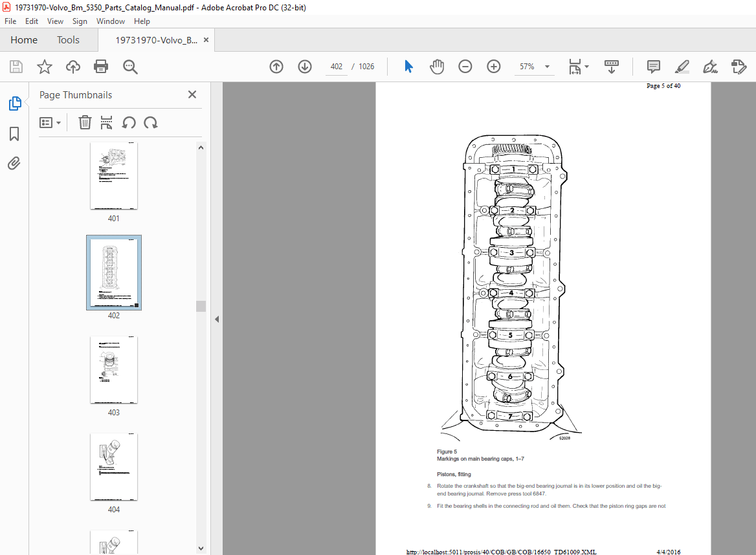Click the read mode keyboard-arrow icon
The width and height of the screenshot is (756, 555).
point(612,67)
